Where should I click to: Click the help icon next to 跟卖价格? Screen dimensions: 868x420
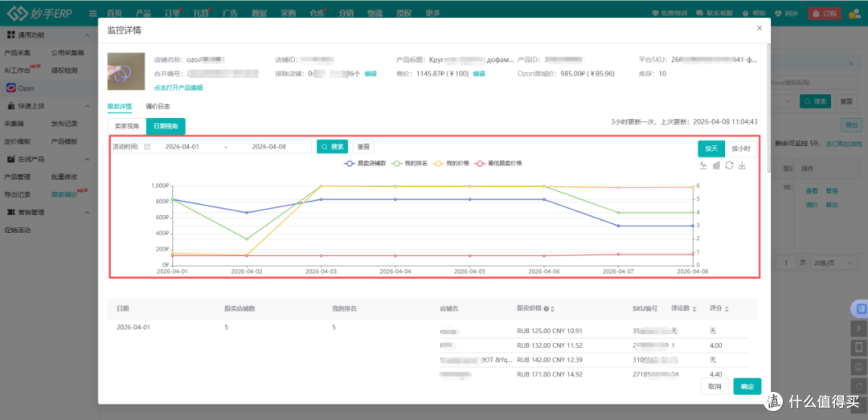click(546, 308)
